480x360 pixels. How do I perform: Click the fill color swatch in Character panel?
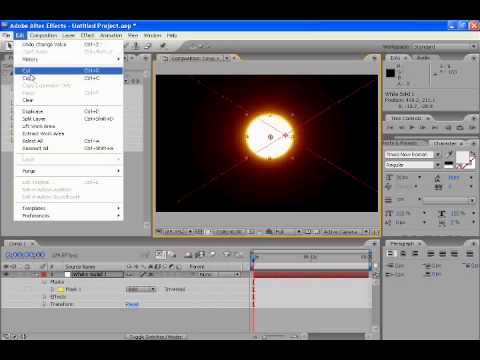tap(462, 157)
